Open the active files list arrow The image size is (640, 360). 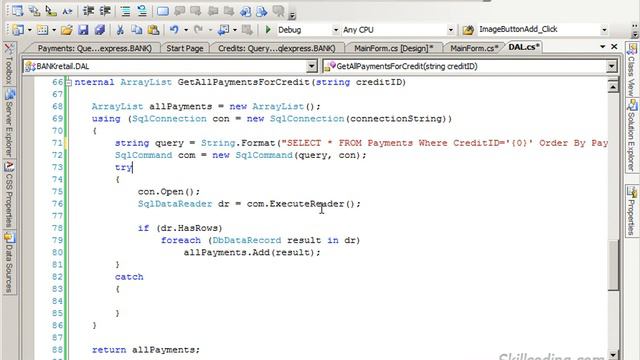coord(602,47)
